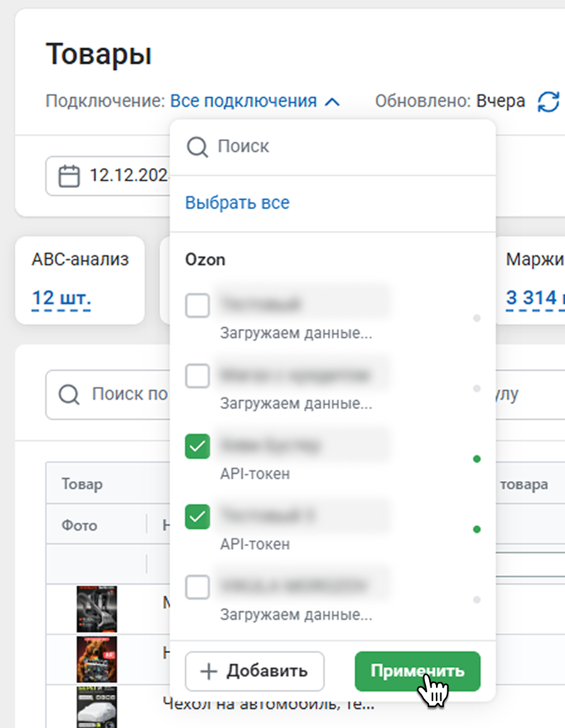Check the last Ozon connection checkbox
565x728 pixels.
[198, 587]
